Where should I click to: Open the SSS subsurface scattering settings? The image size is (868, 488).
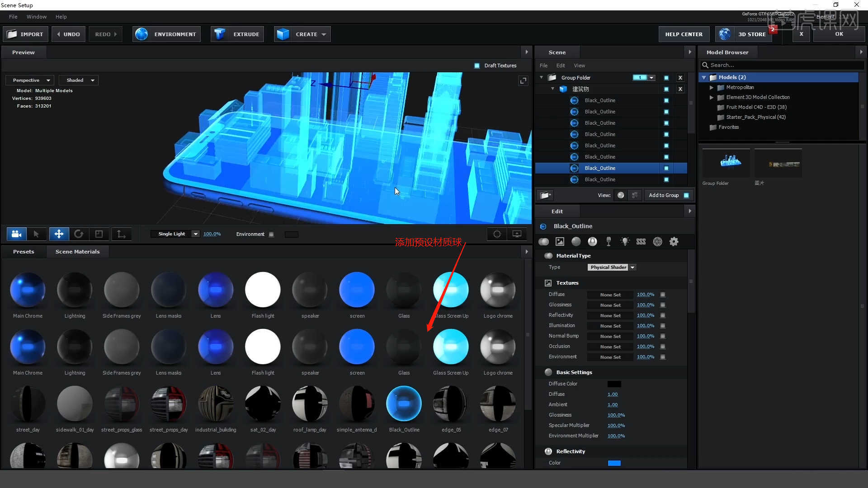pyautogui.click(x=641, y=242)
